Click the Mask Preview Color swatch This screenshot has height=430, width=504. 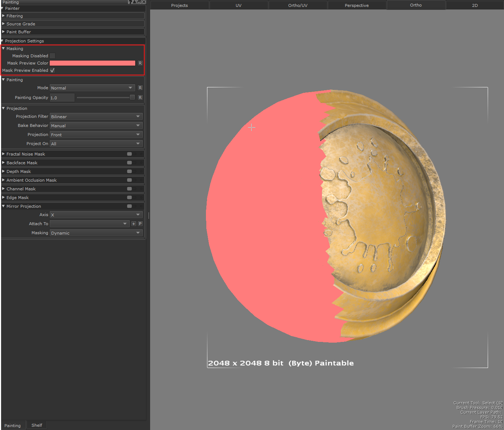click(92, 63)
